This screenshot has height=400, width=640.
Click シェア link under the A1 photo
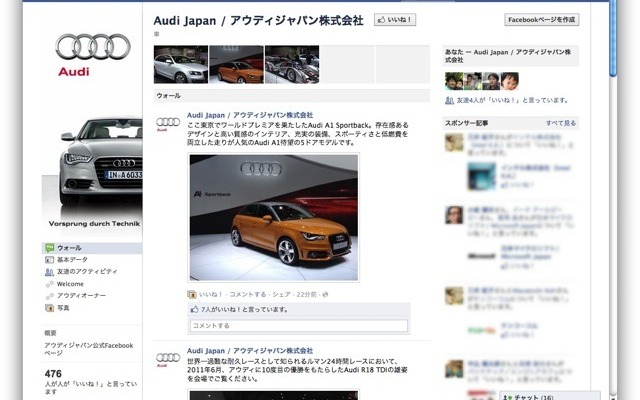pos(281,294)
